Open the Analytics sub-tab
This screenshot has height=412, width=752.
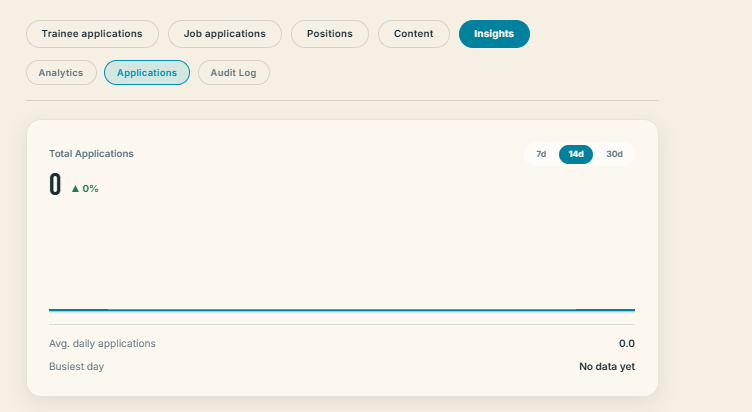(61, 73)
